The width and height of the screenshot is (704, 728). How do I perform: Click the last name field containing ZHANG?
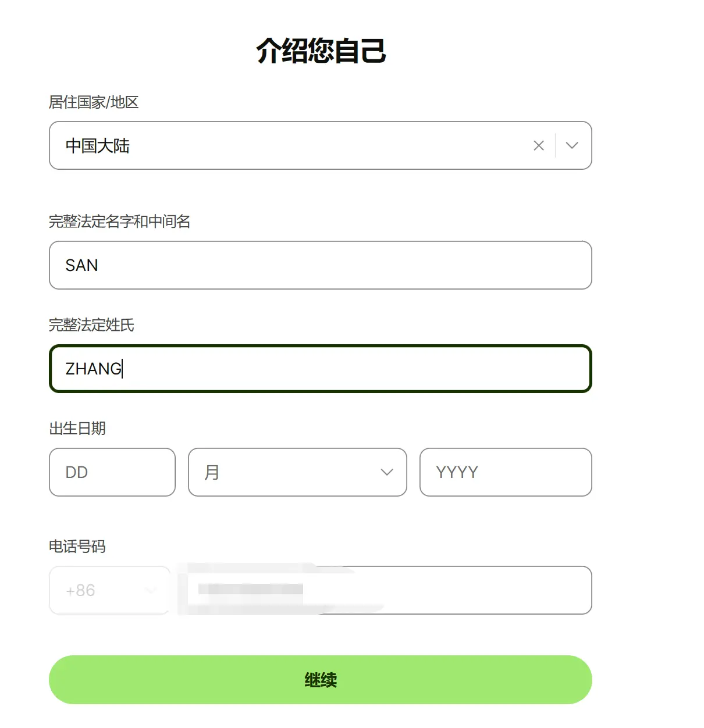pyautogui.click(x=320, y=369)
